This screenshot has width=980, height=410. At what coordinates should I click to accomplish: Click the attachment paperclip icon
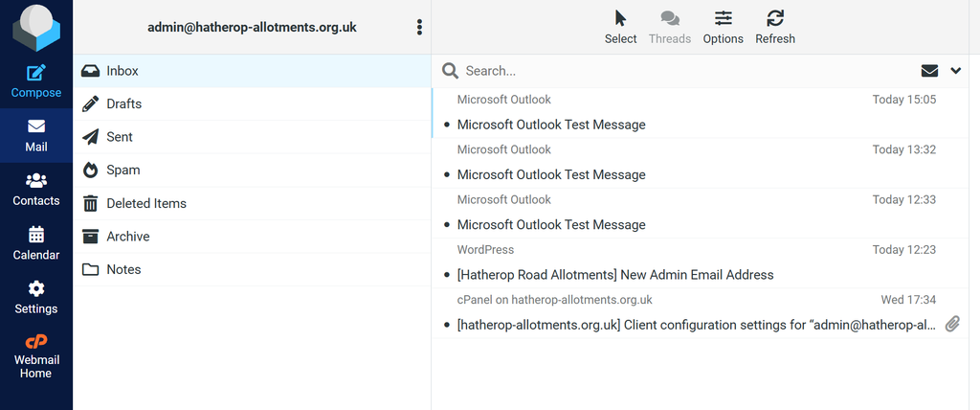pos(952,324)
